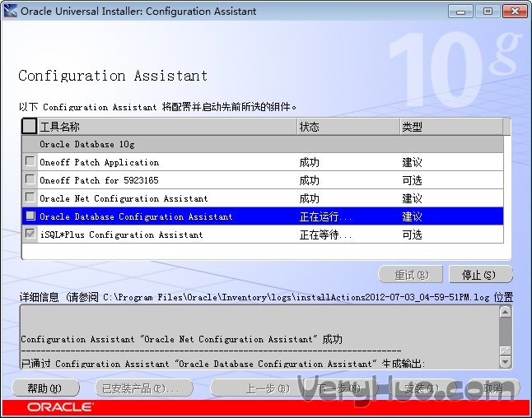Uncheck the iSQL*Plus Configuration Assistant checkbox
Image resolution: width=532 pixels, height=418 pixels.
(30, 234)
